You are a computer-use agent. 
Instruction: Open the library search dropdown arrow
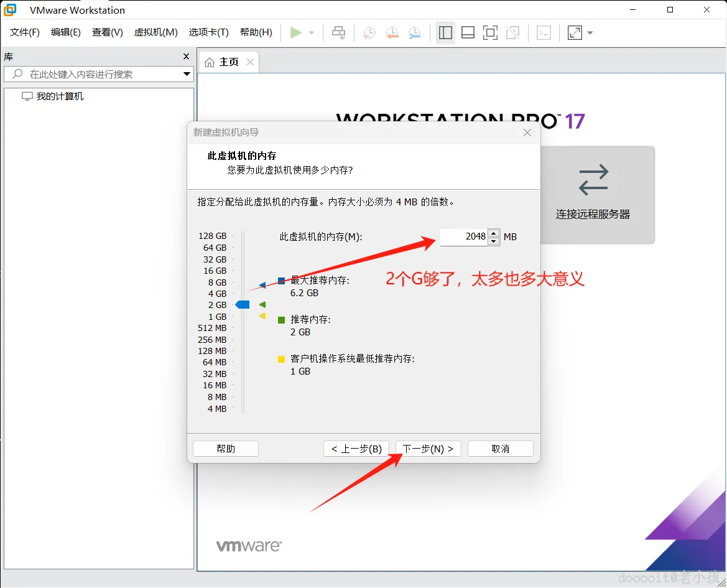click(x=187, y=74)
